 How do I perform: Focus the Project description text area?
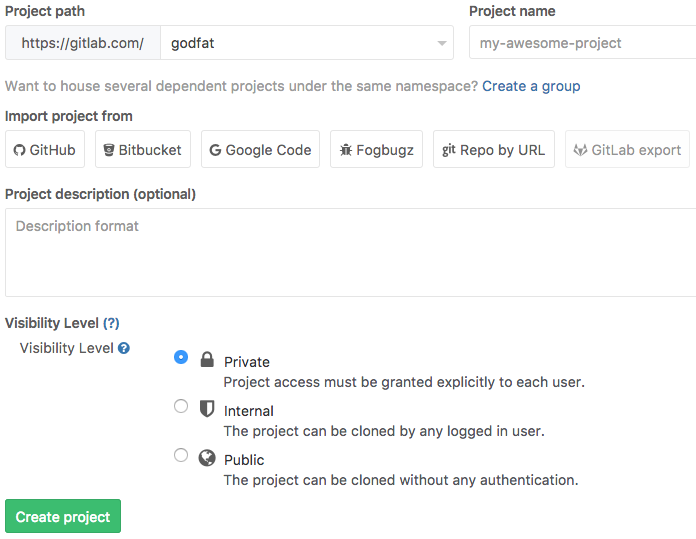pyautogui.click(x=350, y=252)
